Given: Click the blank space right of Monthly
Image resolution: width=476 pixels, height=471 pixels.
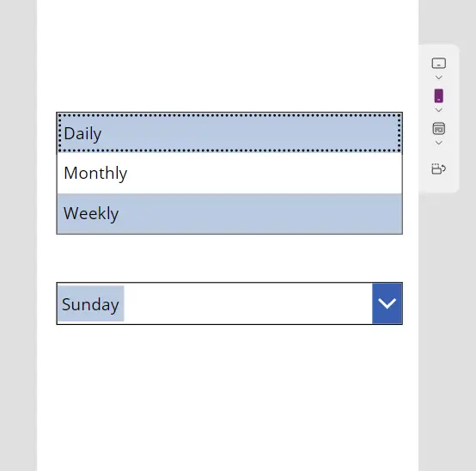Looking at the screenshot, I should (x=264, y=173).
